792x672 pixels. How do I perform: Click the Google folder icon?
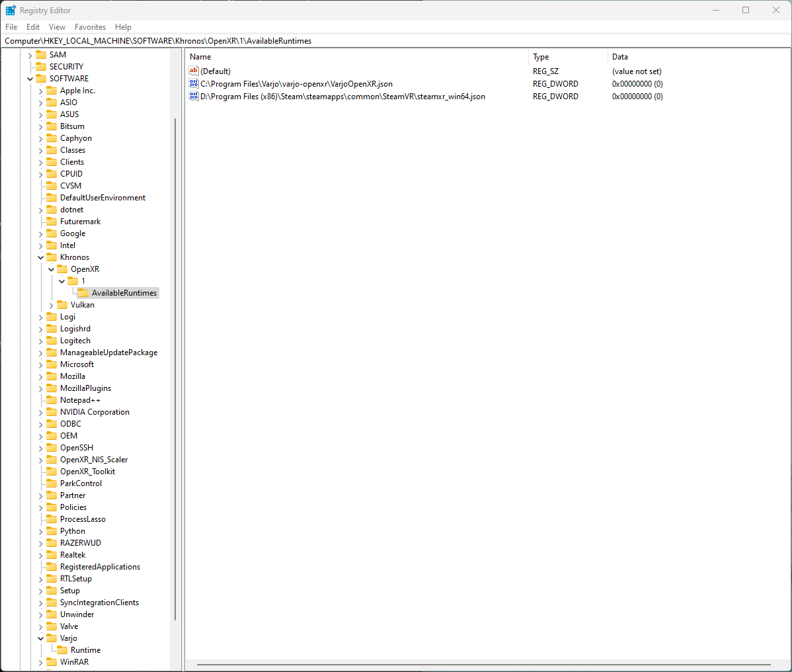(52, 233)
